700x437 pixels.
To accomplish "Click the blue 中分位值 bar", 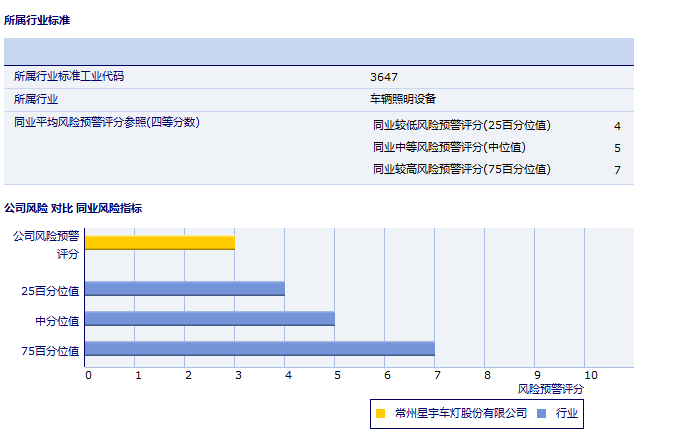I will (x=210, y=319).
